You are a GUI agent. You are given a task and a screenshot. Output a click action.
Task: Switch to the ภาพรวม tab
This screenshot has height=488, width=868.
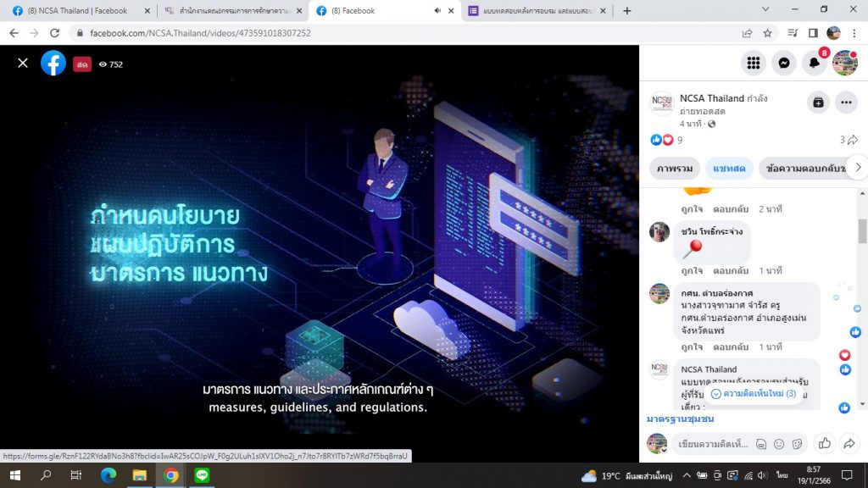[676, 169]
